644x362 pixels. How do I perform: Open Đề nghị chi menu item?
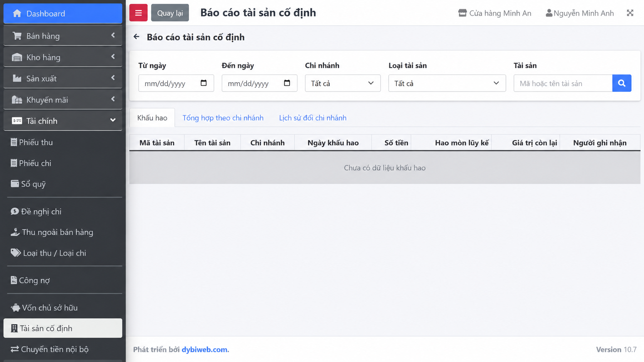[x=63, y=212]
